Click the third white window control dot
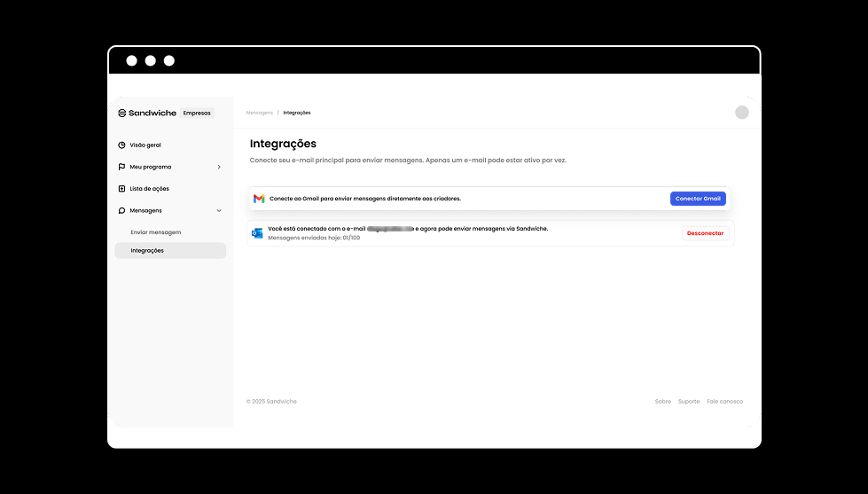868x494 pixels. click(x=169, y=61)
